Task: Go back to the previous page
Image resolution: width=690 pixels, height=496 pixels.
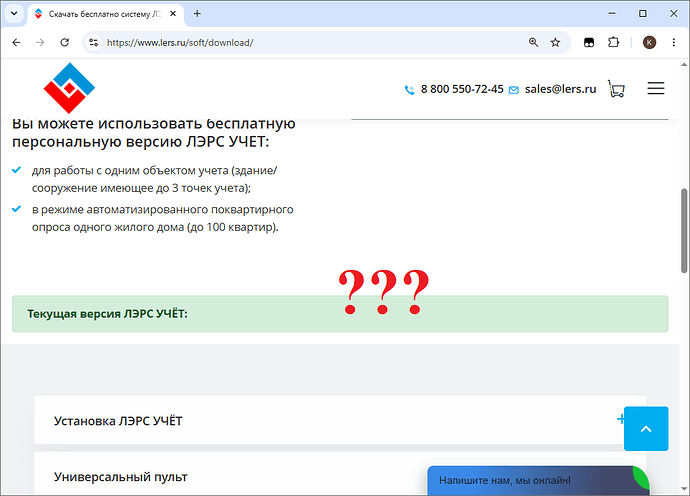Action: (x=16, y=42)
